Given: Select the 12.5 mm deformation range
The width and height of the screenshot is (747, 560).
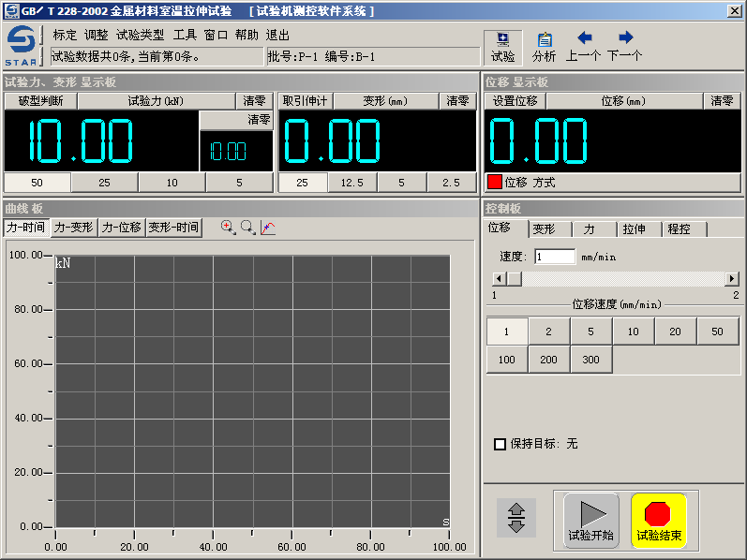Looking at the screenshot, I should tap(352, 183).
